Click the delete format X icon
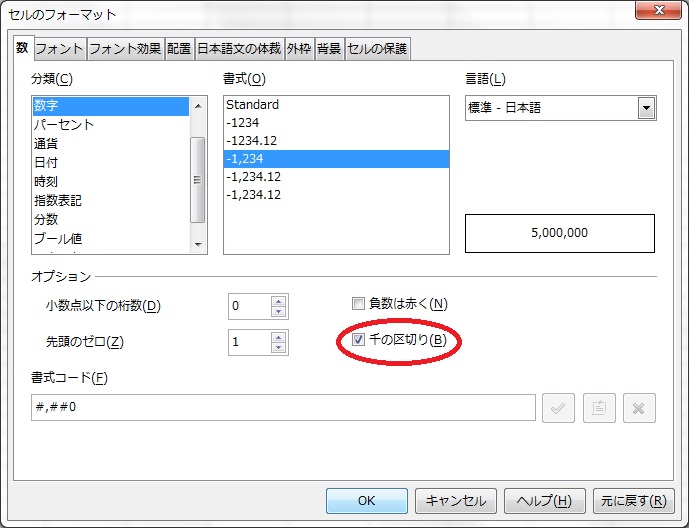689x528 pixels. (639, 408)
